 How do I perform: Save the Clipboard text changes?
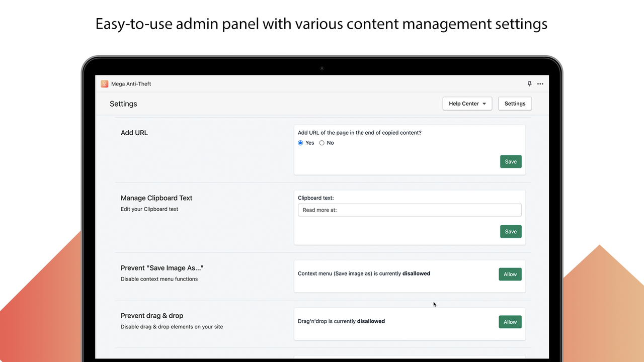[511, 231]
